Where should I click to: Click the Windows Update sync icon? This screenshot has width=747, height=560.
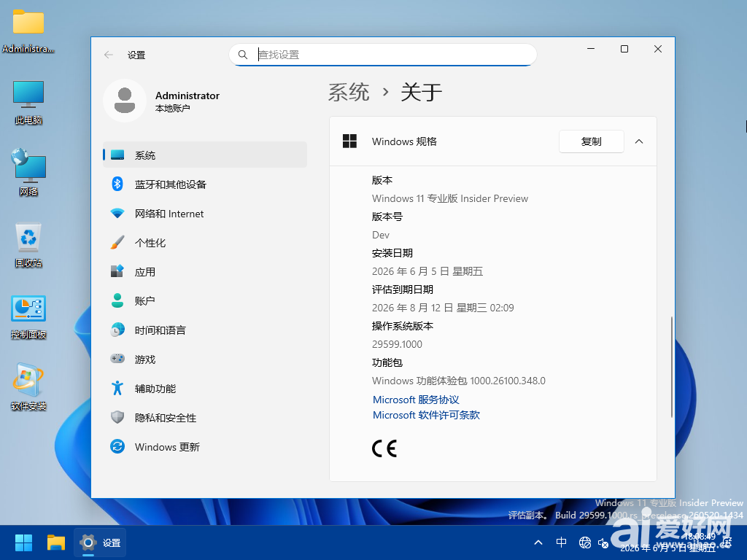[117, 446]
